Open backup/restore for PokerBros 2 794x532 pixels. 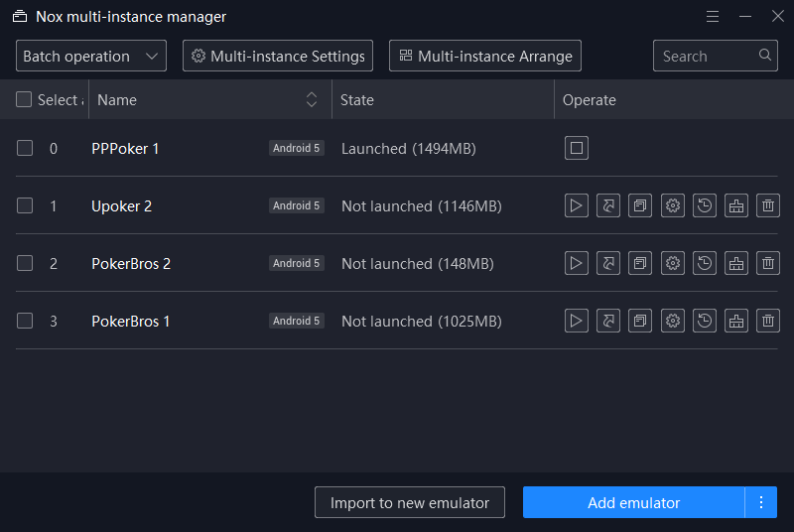pos(705,264)
